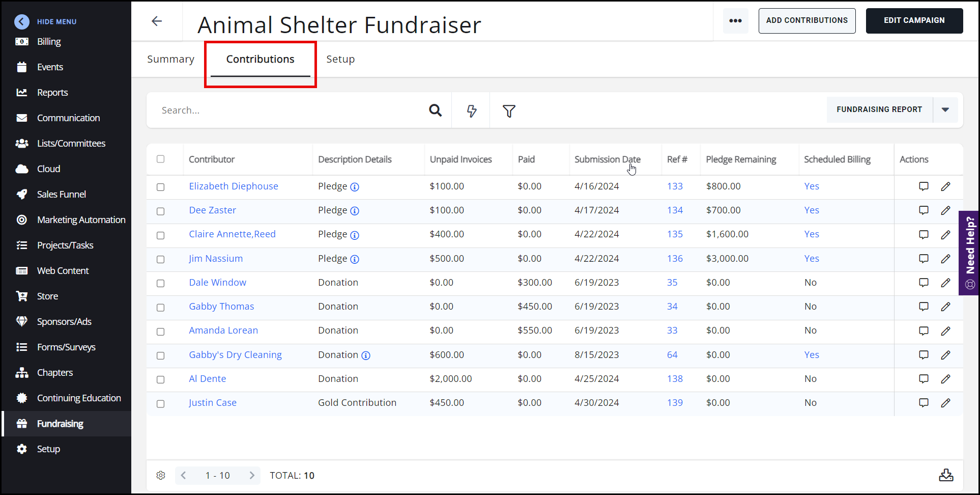Switch to the Summary tab
The height and width of the screenshot is (495, 980).
(170, 59)
